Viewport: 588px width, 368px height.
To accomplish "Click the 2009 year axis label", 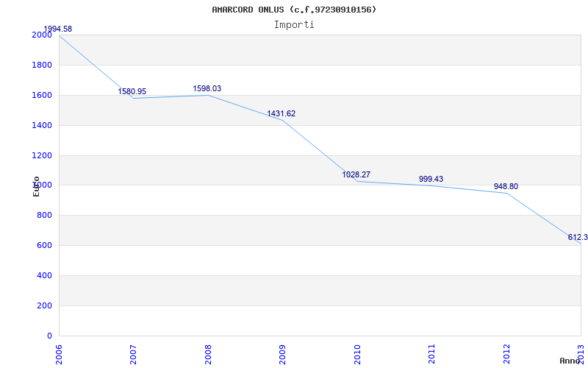I will tap(283, 353).
